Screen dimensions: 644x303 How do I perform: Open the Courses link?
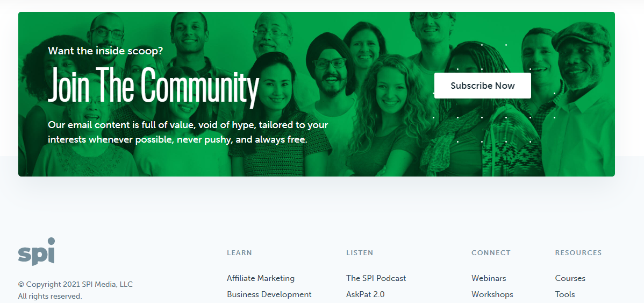click(570, 278)
